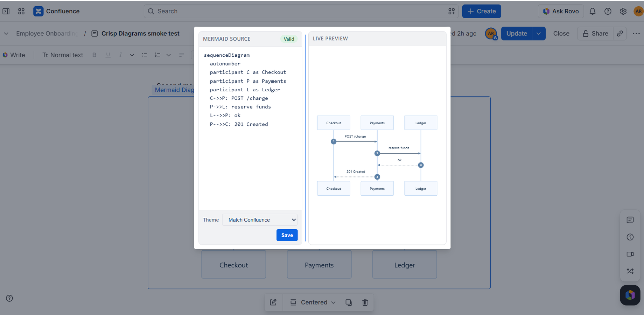Toggle bold formatting
The width and height of the screenshot is (644, 315).
click(94, 55)
